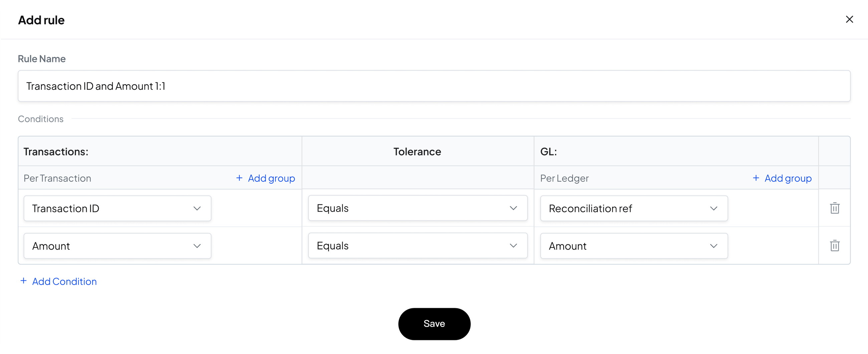
Task: Select the Transactions column header
Action: (56, 151)
